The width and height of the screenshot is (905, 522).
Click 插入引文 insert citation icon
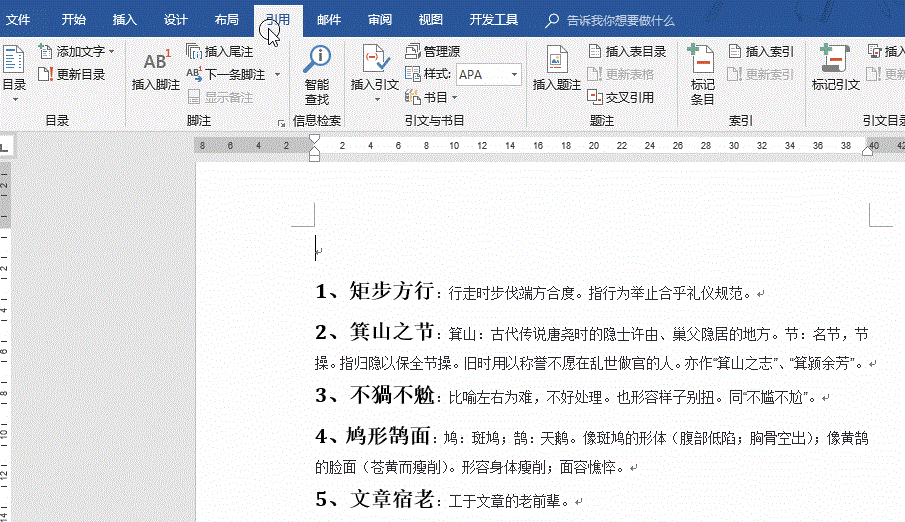point(375,59)
